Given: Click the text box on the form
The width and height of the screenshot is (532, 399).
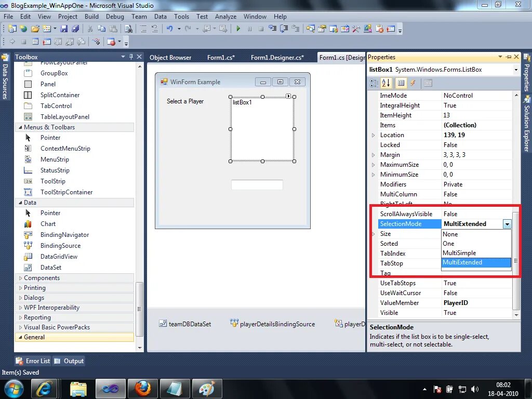Looking at the screenshot, I should click(x=257, y=185).
